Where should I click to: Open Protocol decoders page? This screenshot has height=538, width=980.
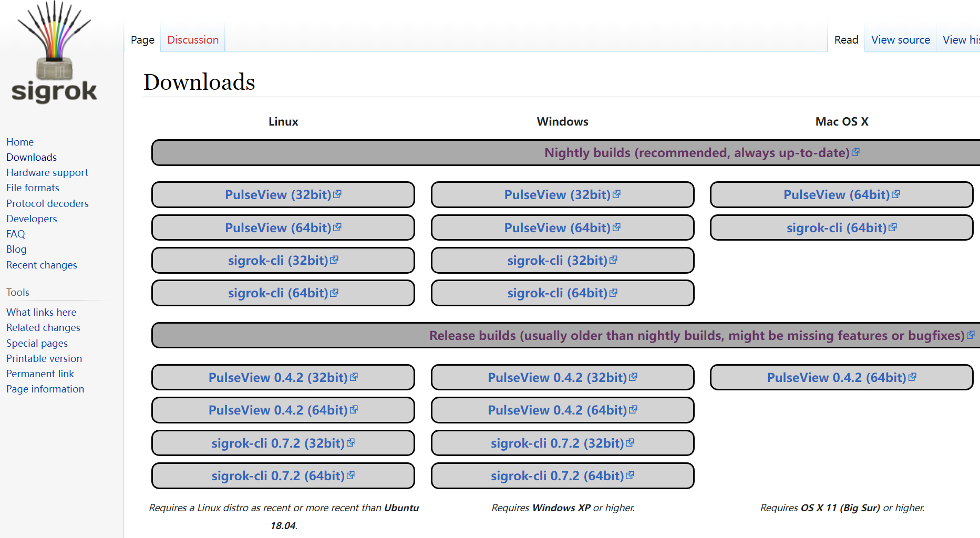47,203
